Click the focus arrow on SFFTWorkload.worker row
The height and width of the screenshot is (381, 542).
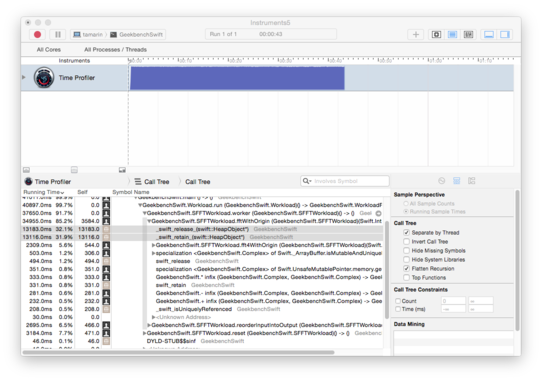click(379, 213)
